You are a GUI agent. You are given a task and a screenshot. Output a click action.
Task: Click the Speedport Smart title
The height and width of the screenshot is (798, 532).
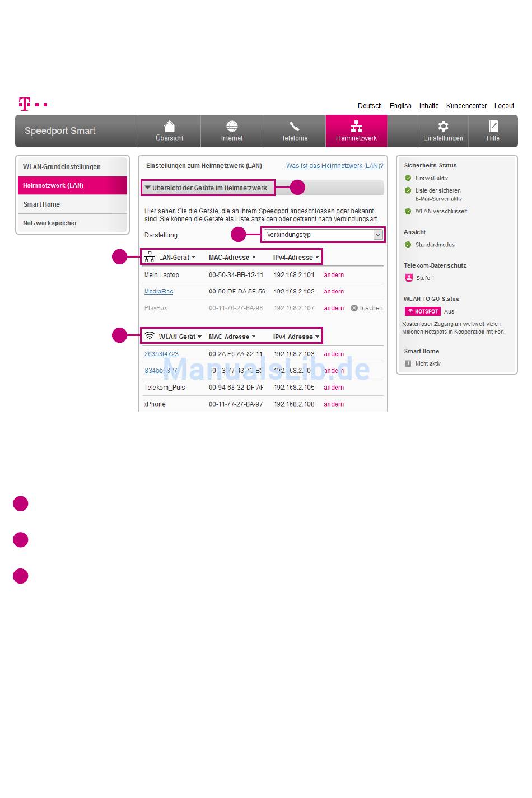60,130
